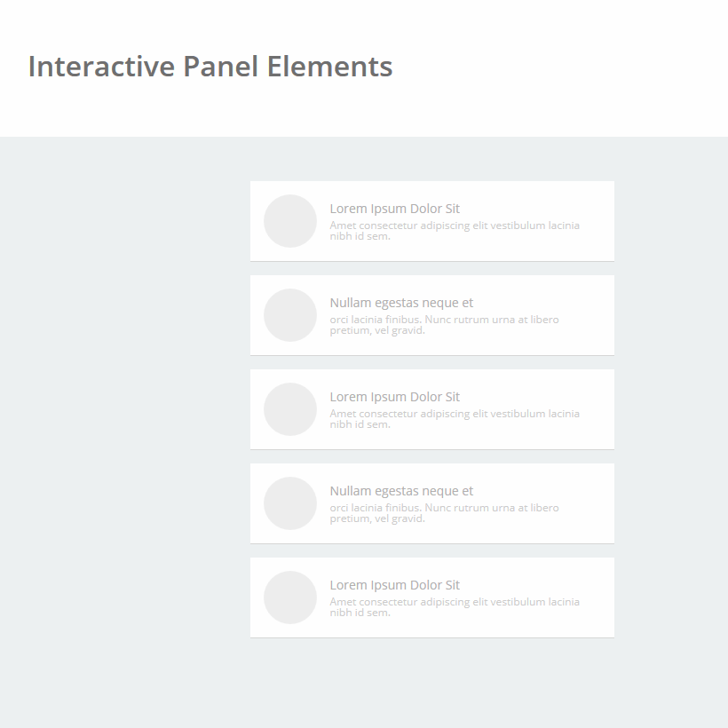Open the 'Nullam egestas neque et' card
The image size is (728, 728).
(x=400, y=303)
